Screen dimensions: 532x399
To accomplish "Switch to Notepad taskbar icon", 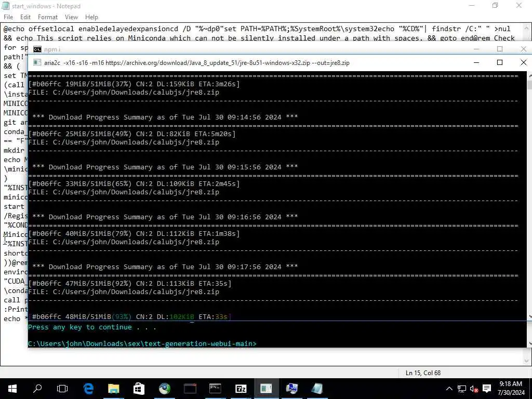I will tap(317, 389).
